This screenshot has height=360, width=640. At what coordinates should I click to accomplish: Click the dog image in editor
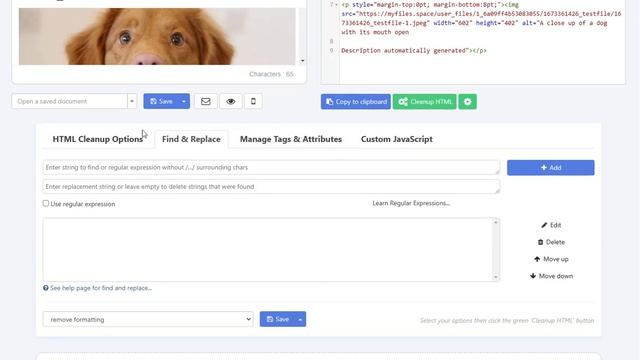pyautogui.click(x=157, y=36)
